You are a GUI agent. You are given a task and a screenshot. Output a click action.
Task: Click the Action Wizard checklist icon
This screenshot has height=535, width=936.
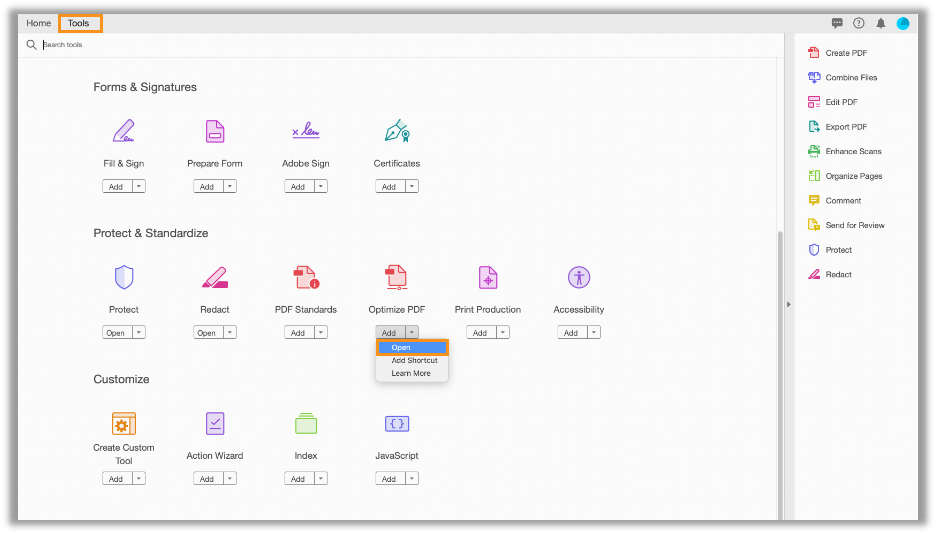(215, 423)
